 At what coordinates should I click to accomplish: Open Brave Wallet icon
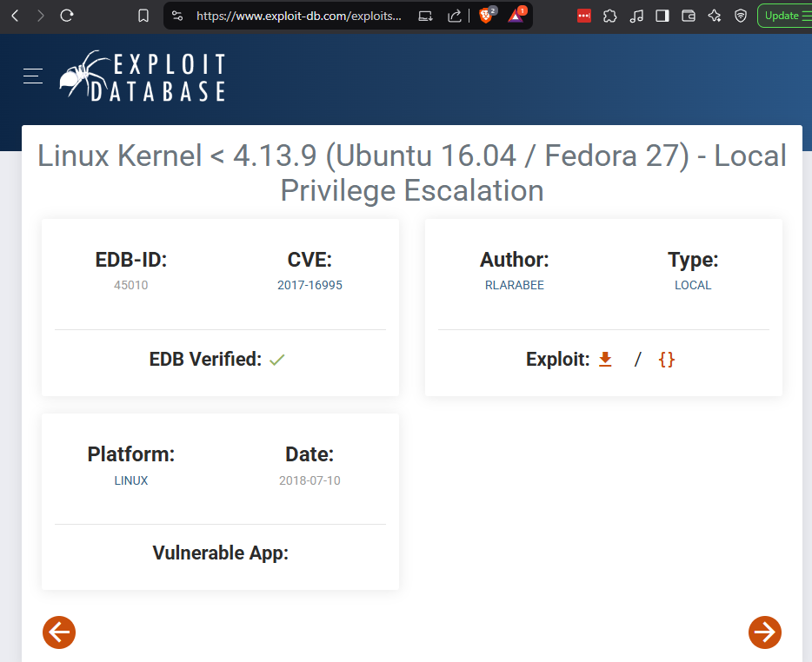tap(688, 16)
